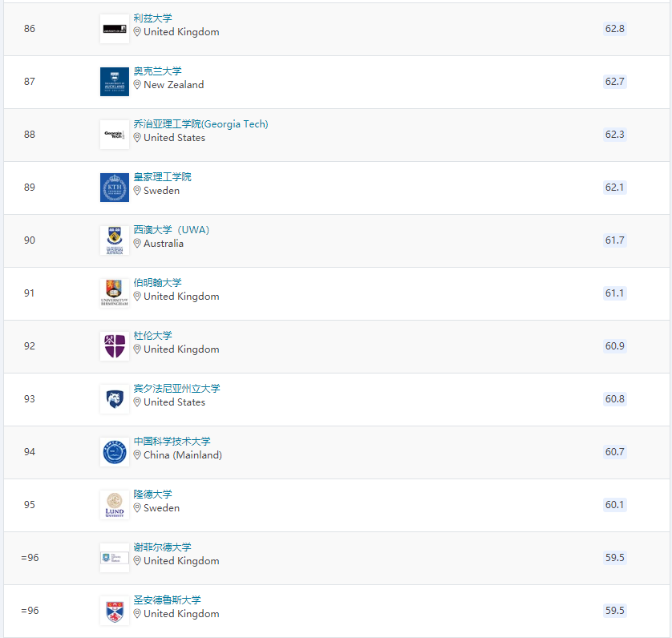
Task: Click the University of Birmingham crest
Action: click(115, 293)
